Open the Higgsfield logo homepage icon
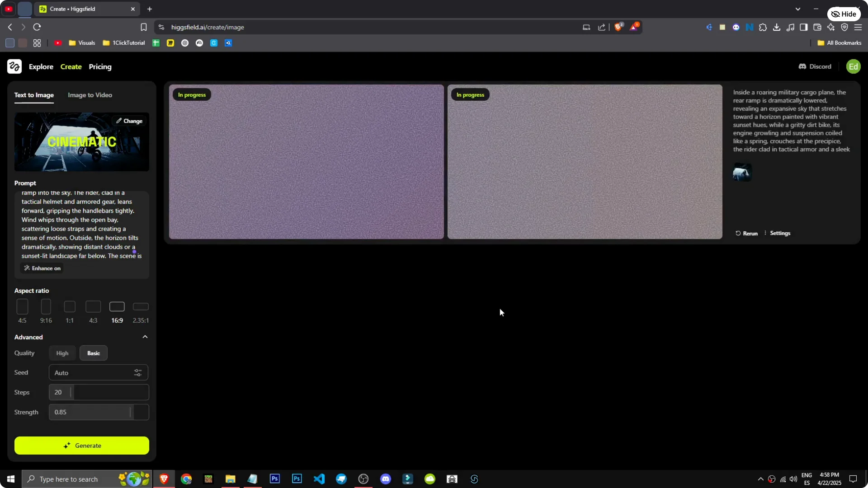The width and height of the screenshot is (868, 488). pyautogui.click(x=14, y=66)
